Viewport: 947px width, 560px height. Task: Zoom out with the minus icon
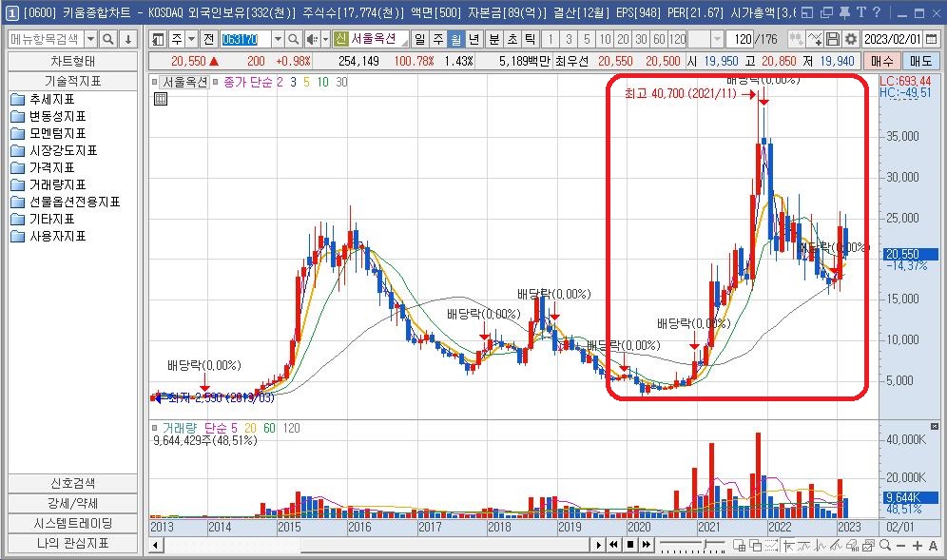click(x=901, y=546)
